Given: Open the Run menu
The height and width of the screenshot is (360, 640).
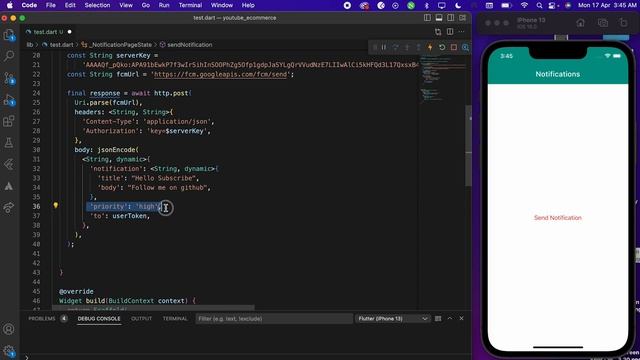Looking at the screenshot, I should pos(164,5).
